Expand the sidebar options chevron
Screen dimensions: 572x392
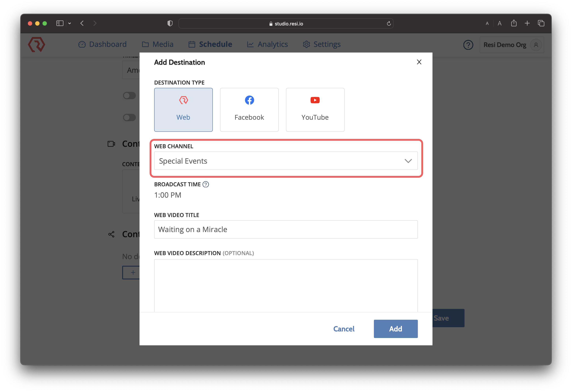coord(70,23)
